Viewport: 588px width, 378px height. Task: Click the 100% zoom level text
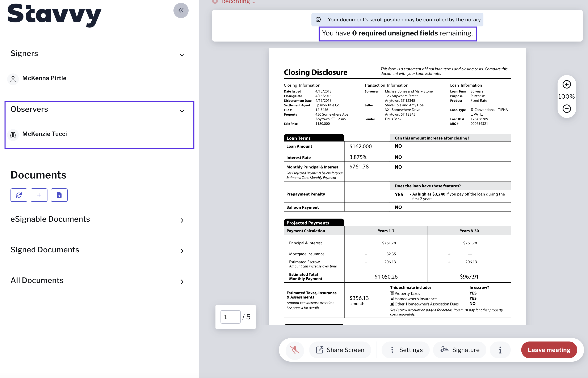point(566,96)
